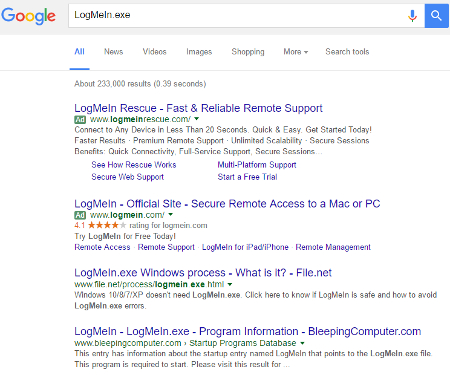Expand dropdown arrow next to logmeinrescue.com URL

tap(197, 119)
